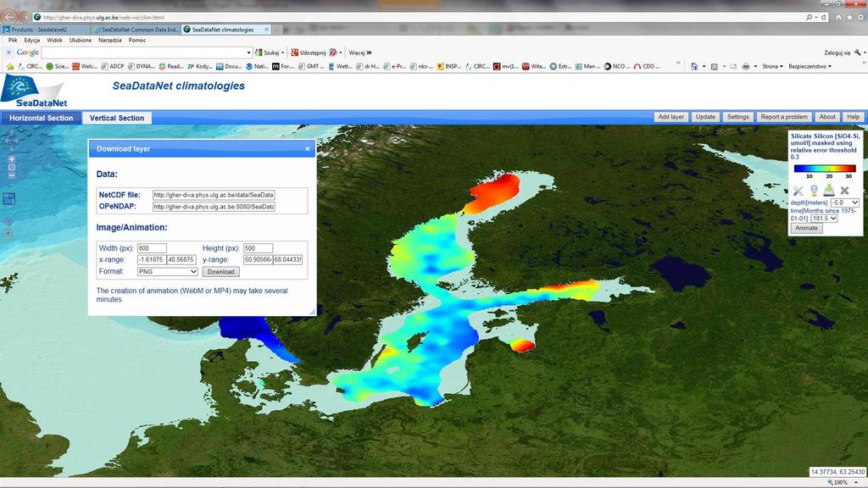
Task: Switch to Vertical Section tab
Action: click(117, 118)
